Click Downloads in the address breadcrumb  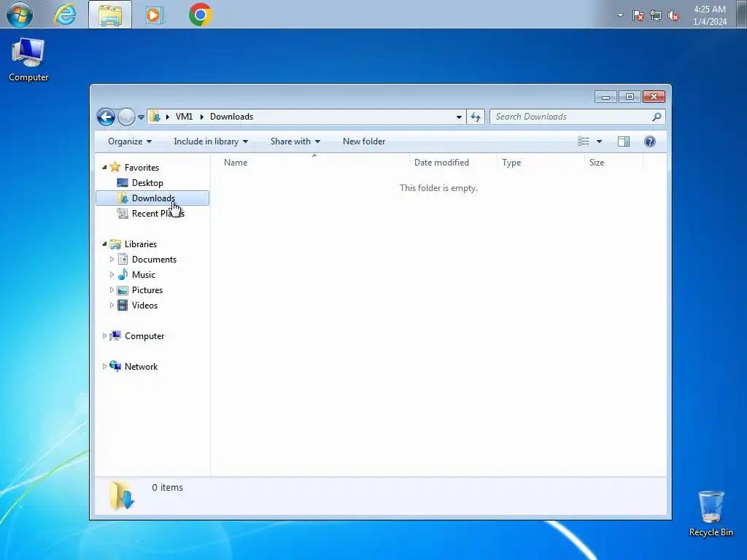click(231, 117)
